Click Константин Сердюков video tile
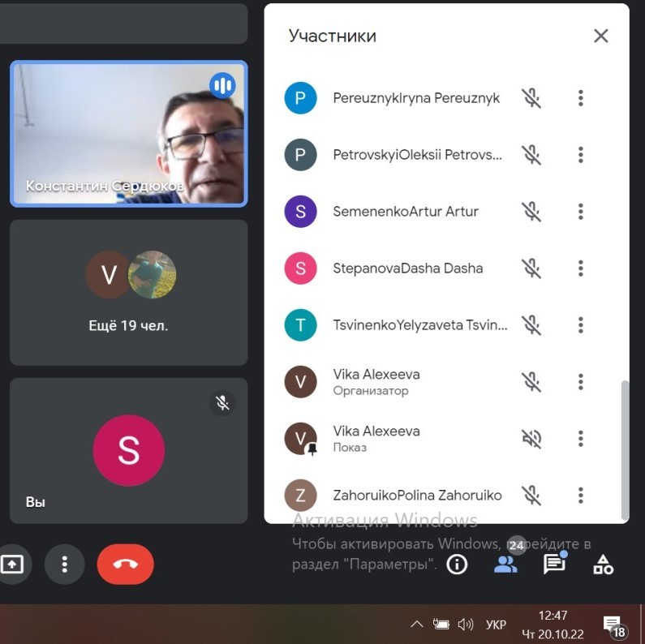Image resolution: width=645 pixels, height=644 pixels. pos(129,134)
